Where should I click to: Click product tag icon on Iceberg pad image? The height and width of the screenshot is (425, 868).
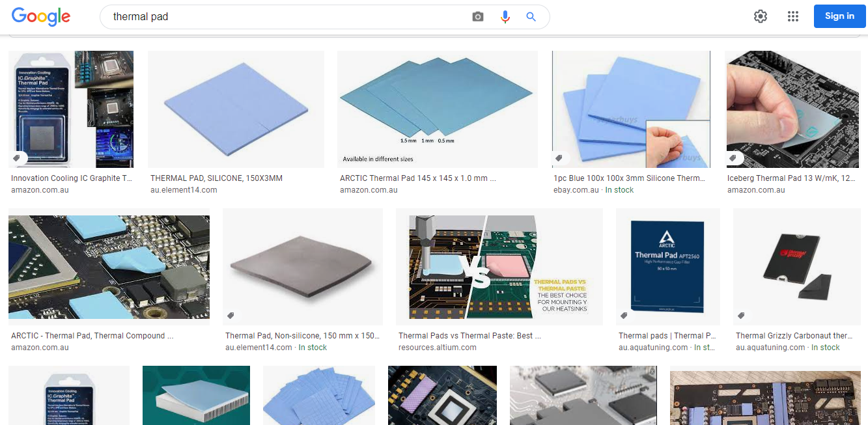click(x=733, y=158)
